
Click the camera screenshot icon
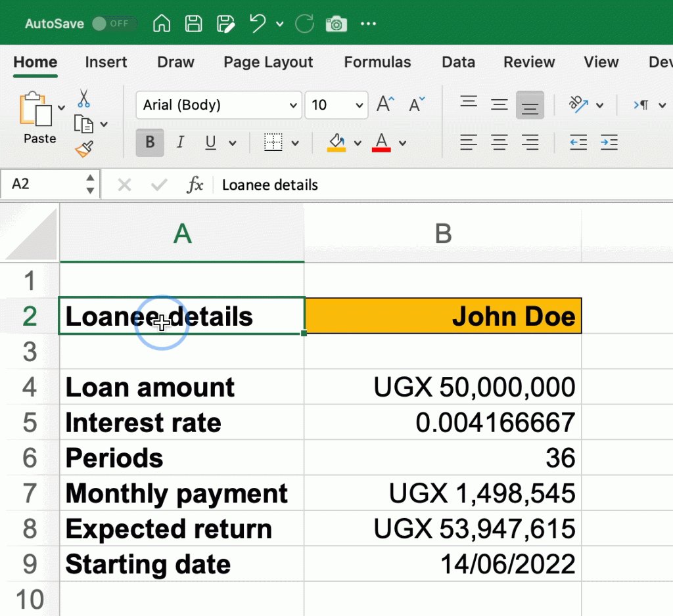pyautogui.click(x=336, y=24)
